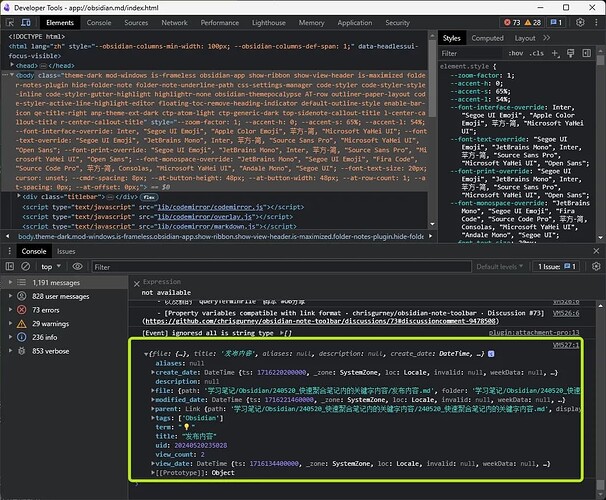Viewport: 606px width, 500px height.
Task: Open the Default levels dropdown
Action: [x=499, y=267]
